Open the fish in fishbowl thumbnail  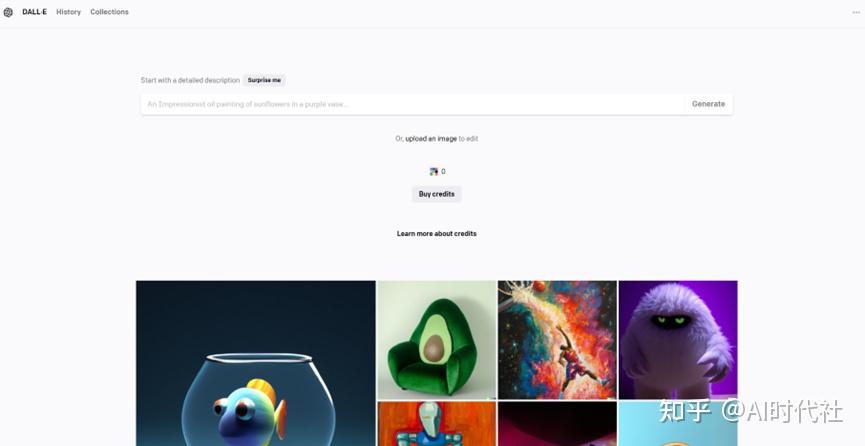click(x=256, y=363)
